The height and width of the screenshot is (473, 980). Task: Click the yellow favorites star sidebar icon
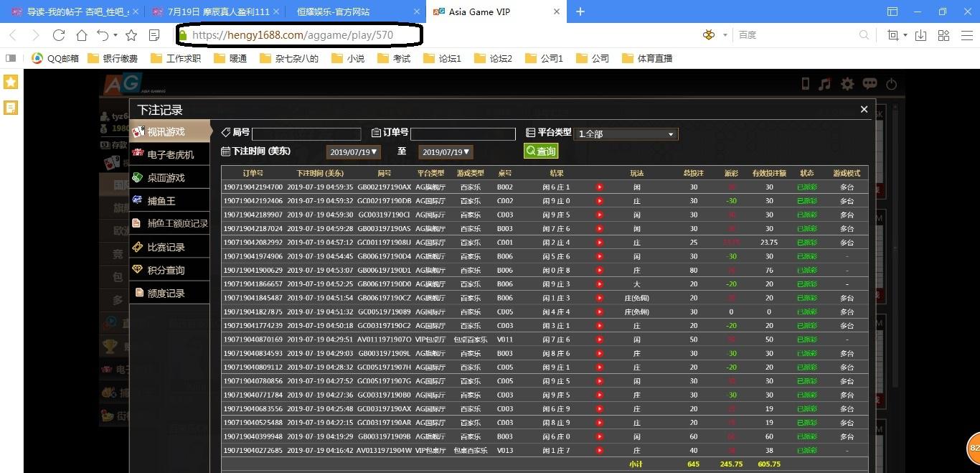point(11,82)
